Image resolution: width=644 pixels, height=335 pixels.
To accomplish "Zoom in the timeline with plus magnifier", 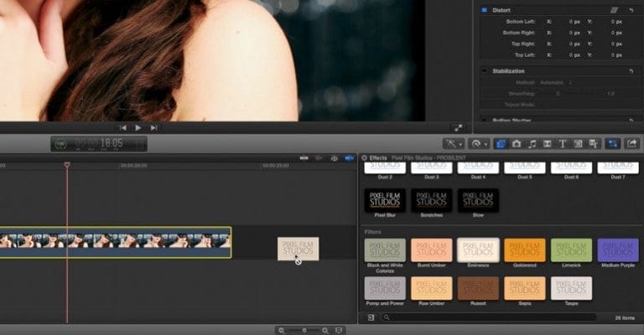I will point(325,330).
